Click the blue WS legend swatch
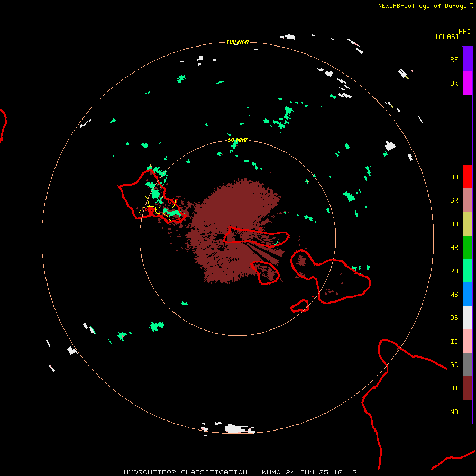 tap(467, 294)
